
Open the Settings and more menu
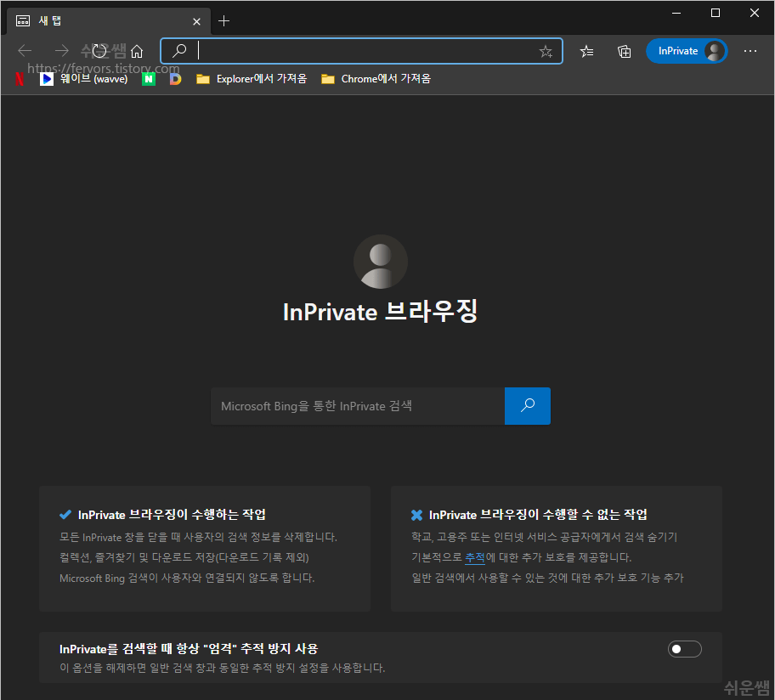[750, 51]
